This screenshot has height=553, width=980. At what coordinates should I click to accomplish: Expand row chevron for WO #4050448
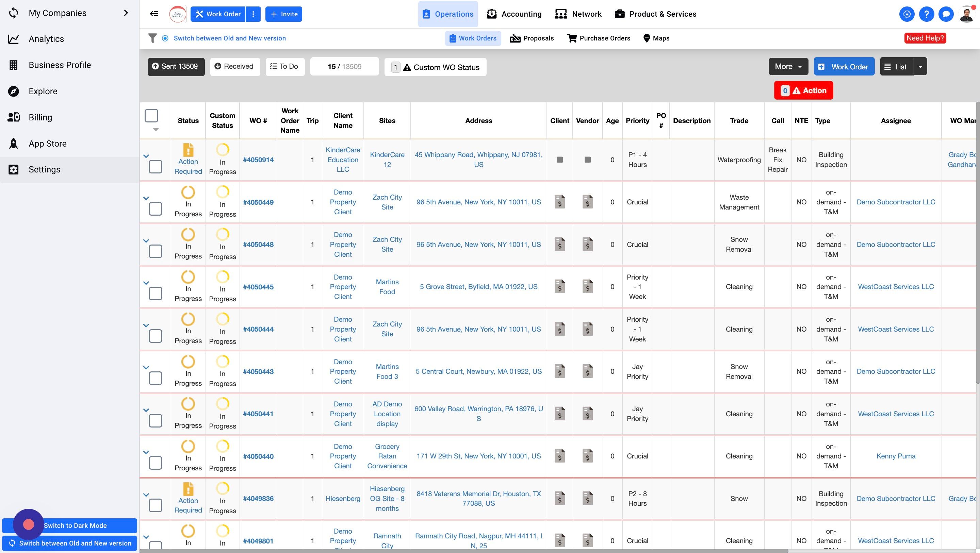tap(146, 241)
